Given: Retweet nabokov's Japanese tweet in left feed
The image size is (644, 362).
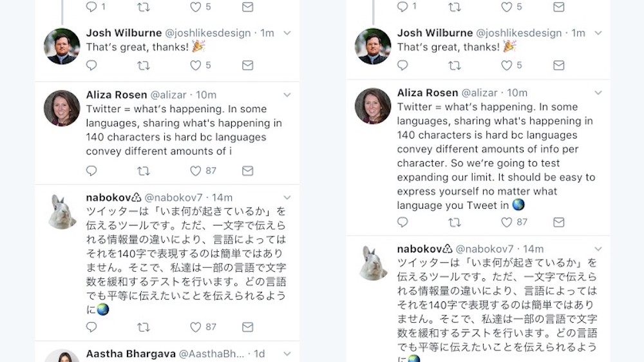Looking at the screenshot, I should click(144, 327).
